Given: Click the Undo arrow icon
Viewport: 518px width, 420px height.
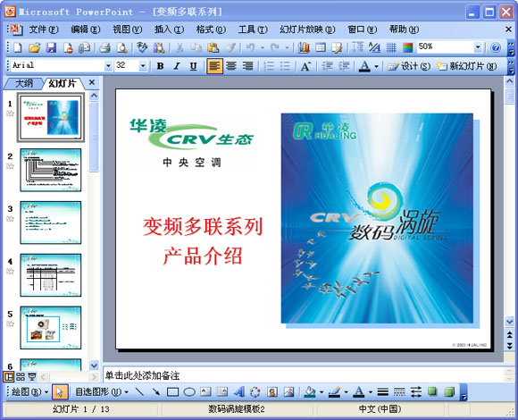Looking at the screenshot, I should coord(250,47).
